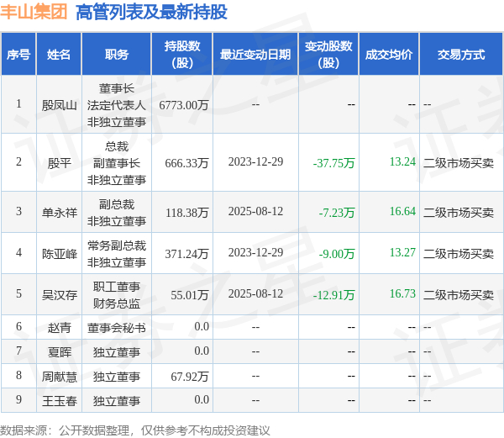Viewport: 504px width, 438px height.
Task: Click the 高管列表及最新持股 heading
Action: [151, 13]
